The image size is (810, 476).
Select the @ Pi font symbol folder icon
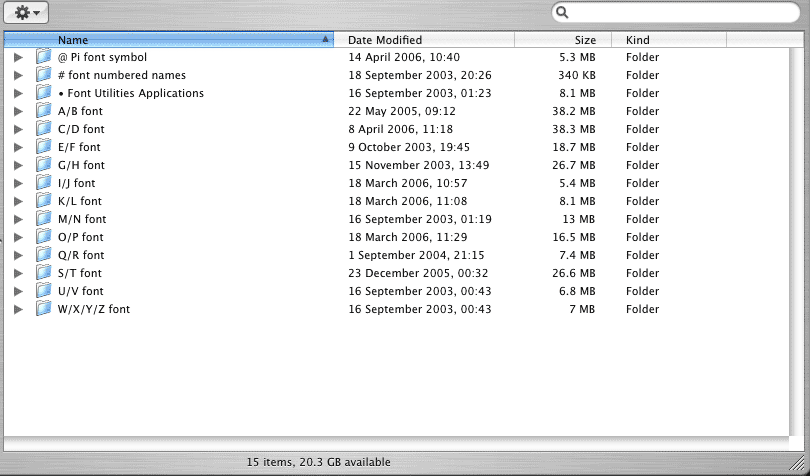point(44,57)
